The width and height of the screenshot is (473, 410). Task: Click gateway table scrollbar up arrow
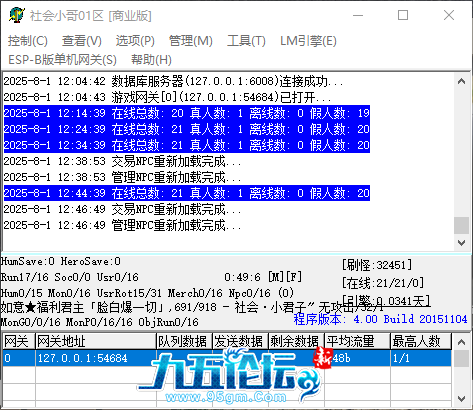pyautogui.click(x=462, y=342)
